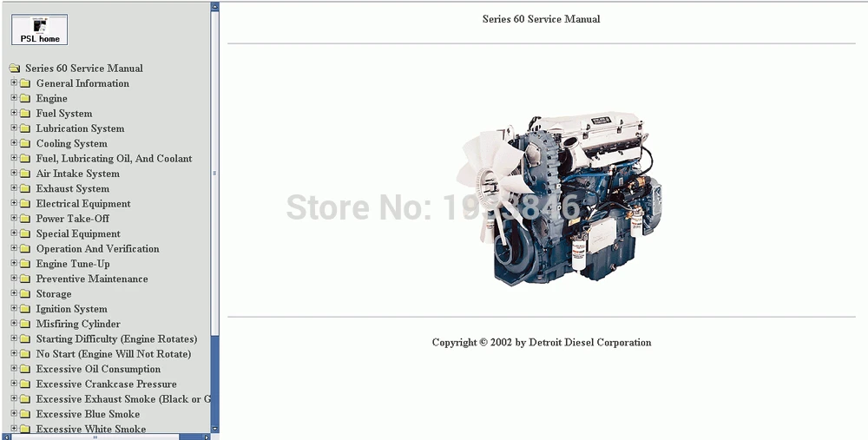Viewport: 868px width, 440px height.
Task: Open the Series 60 Service Manual root item
Action: pos(83,68)
